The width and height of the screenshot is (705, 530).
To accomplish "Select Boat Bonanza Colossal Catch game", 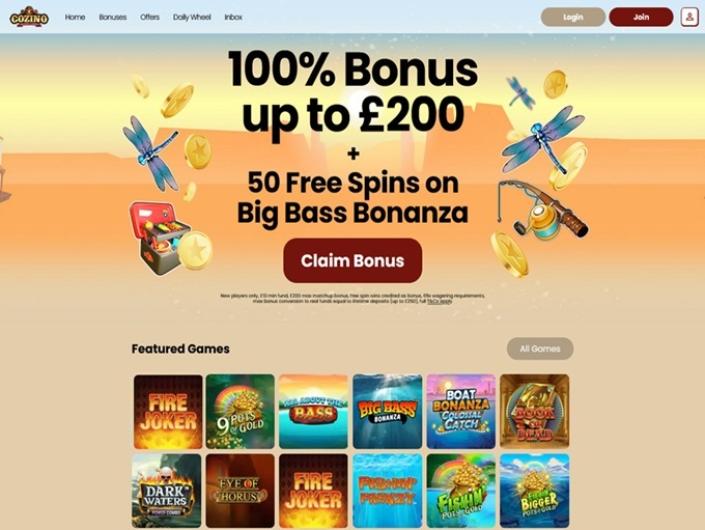I will (461, 411).
